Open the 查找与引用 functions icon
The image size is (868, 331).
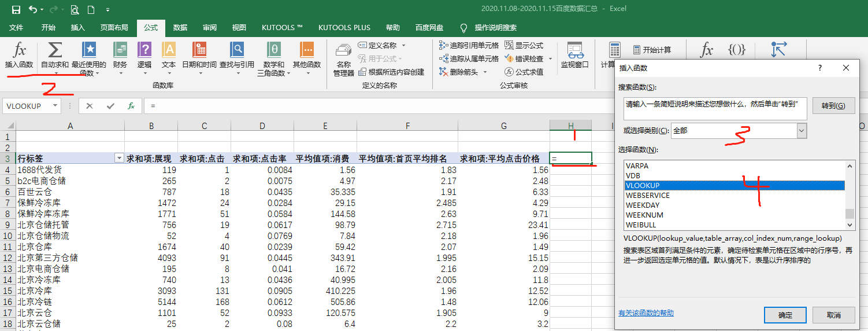pos(236,56)
